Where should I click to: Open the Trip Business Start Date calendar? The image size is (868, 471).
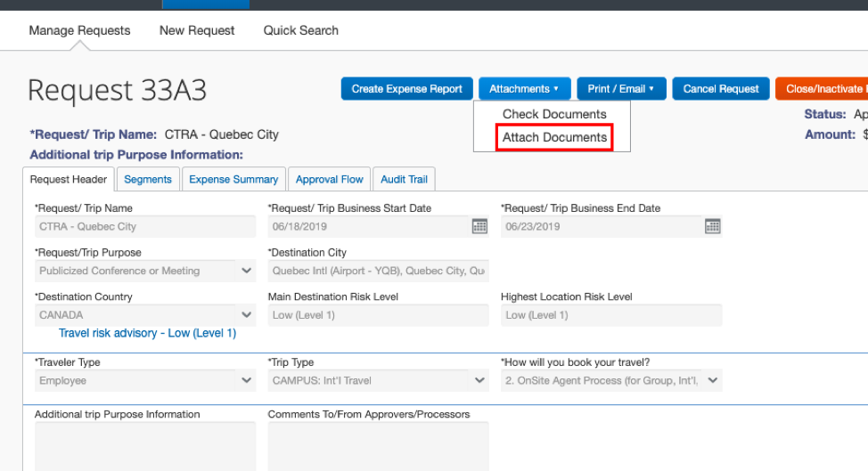pyautogui.click(x=479, y=226)
